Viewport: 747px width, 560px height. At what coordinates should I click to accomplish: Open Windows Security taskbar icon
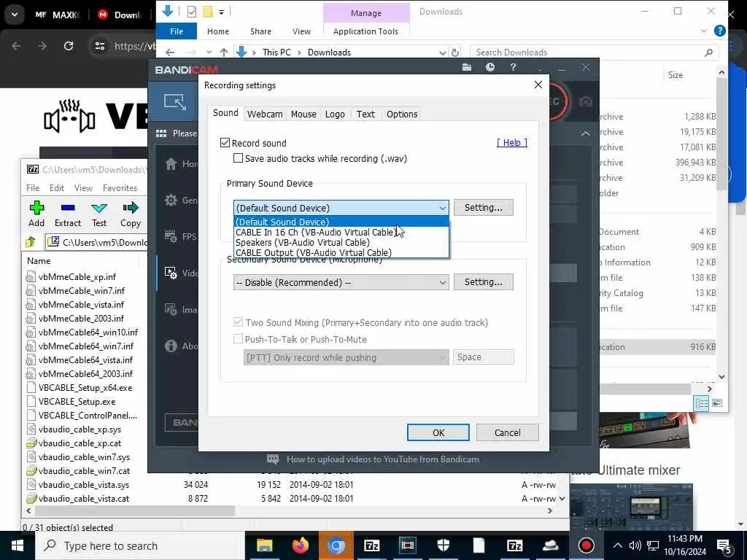tap(443, 545)
